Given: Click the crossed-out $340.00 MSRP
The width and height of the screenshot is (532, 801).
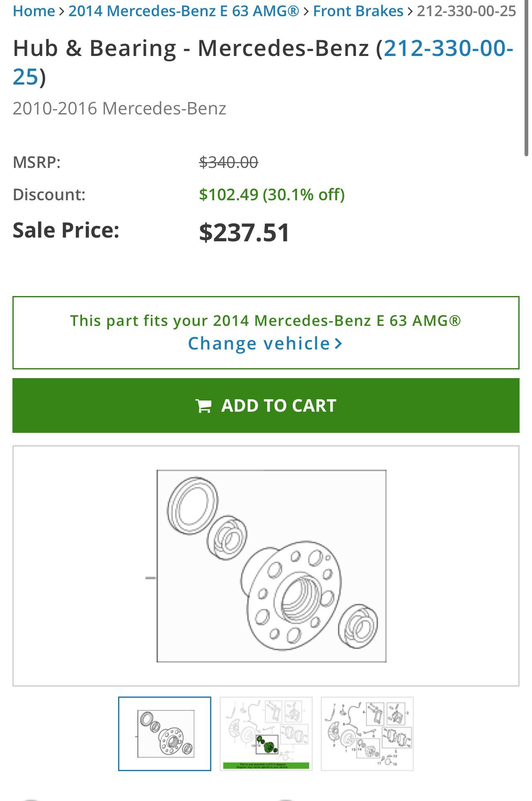Looking at the screenshot, I should 228,162.
